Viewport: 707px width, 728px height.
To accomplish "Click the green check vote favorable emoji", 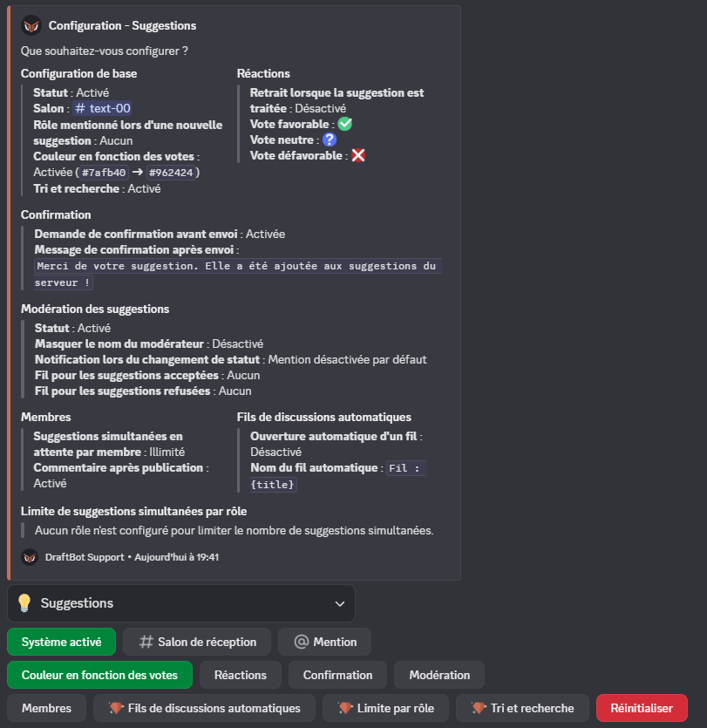I will tap(343, 124).
